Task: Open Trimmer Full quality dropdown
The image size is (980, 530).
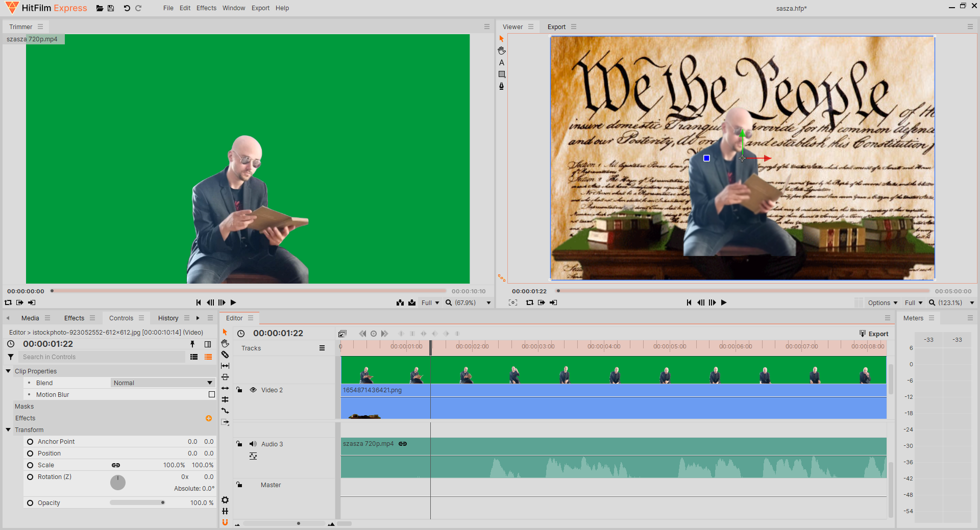Action: (x=430, y=302)
